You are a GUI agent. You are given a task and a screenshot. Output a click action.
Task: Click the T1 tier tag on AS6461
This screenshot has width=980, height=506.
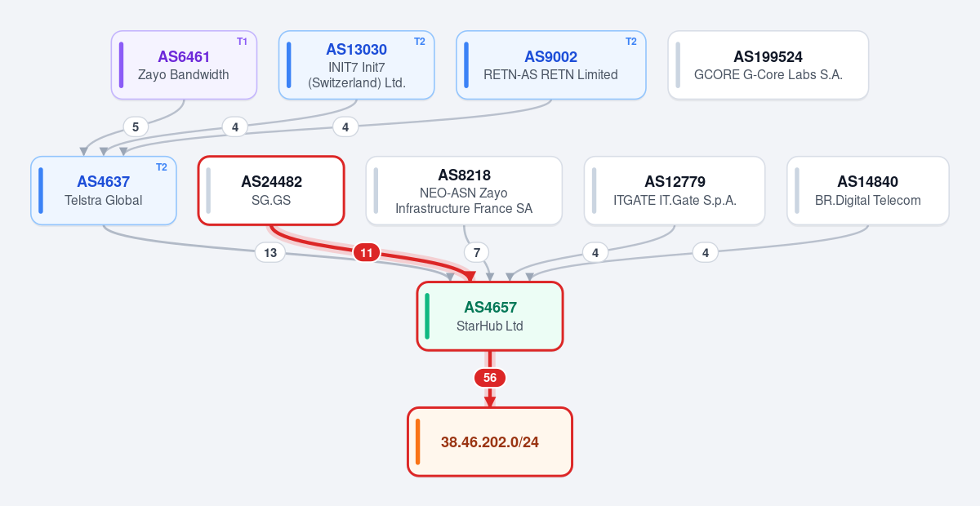[242, 42]
